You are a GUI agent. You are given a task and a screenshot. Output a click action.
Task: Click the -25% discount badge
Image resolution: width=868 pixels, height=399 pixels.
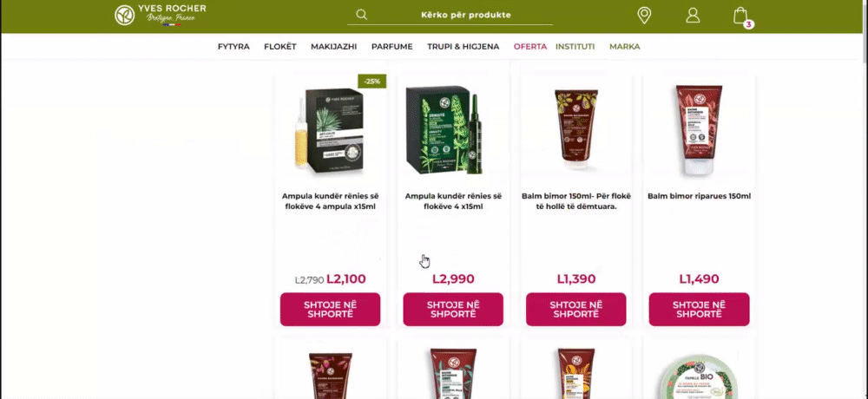372,82
